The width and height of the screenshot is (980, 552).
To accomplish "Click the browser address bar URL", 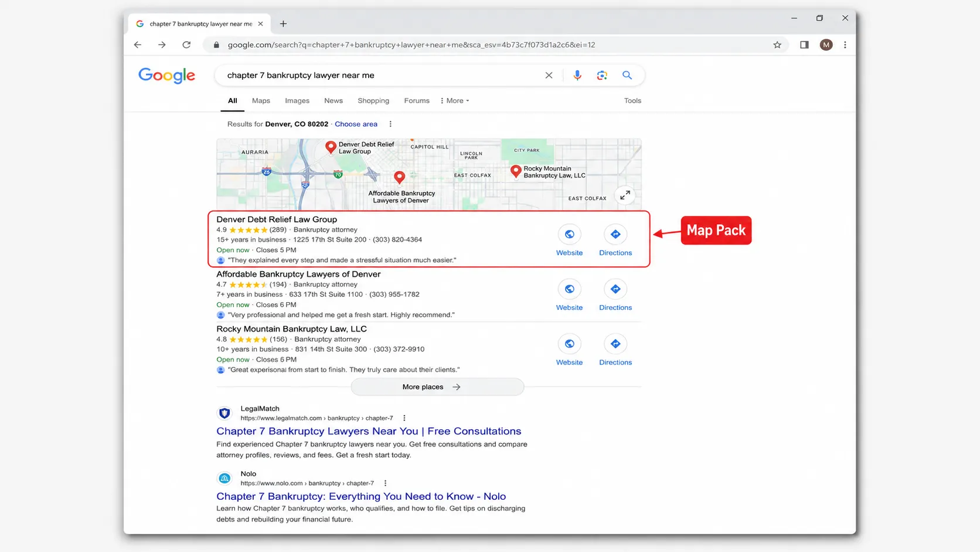I will [x=411, y=45].
